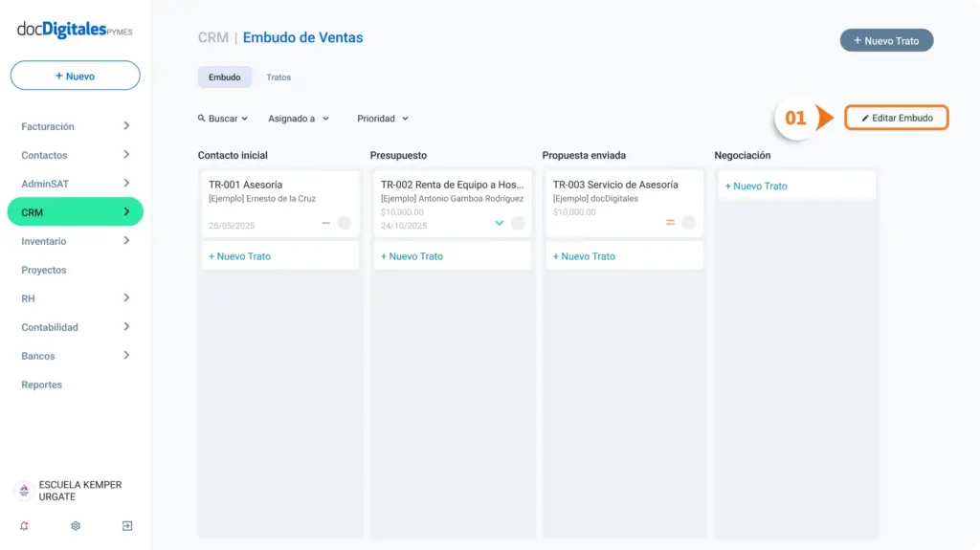
Task: Open the settings gear icon
Action: click(76, 526)
